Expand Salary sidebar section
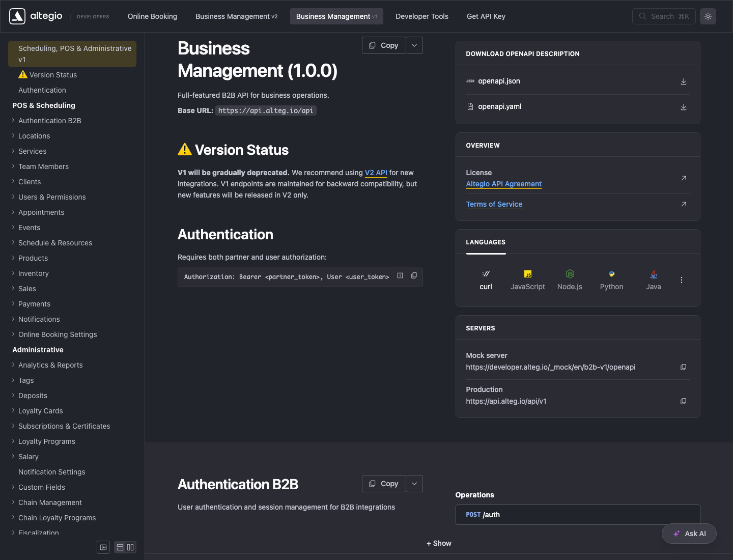The width and height of the screenshot is (733, 560). [29, 457]
